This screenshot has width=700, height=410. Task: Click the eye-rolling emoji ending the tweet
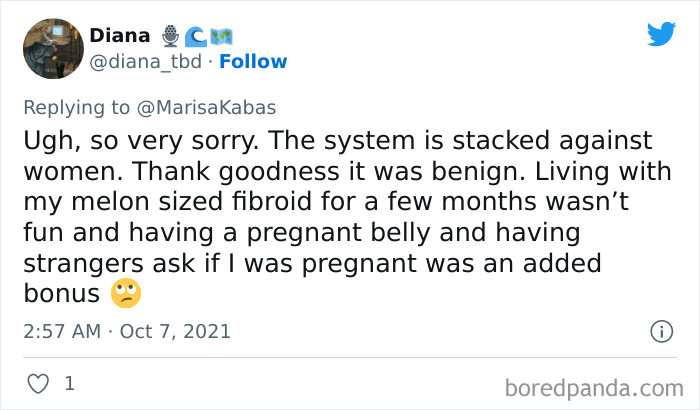127,293
